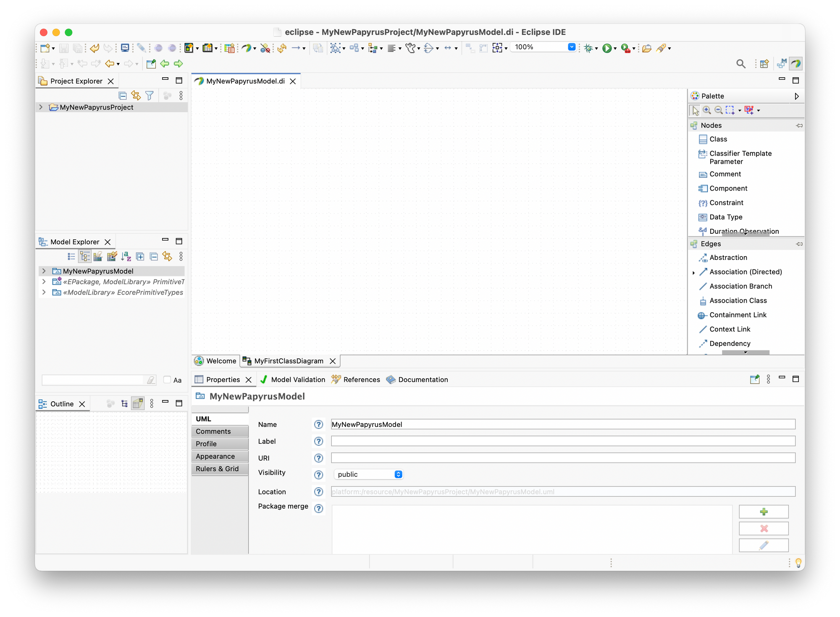Toggle the Modeling perspective button

point(782,64)
